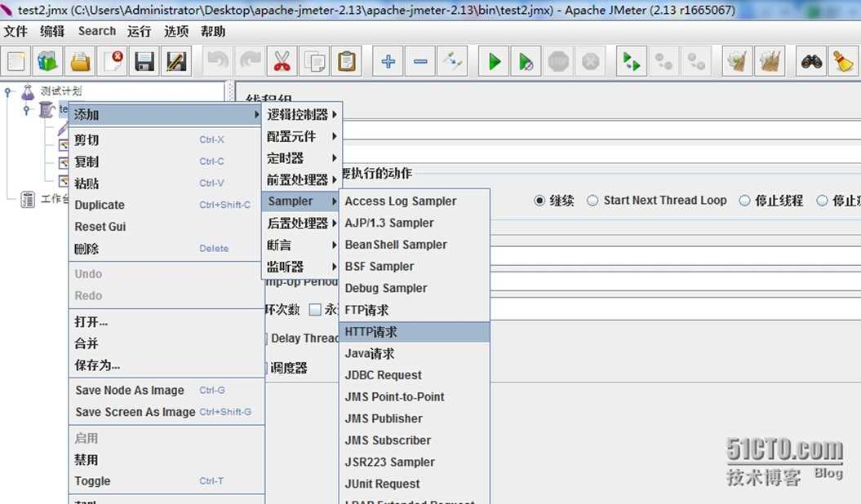Click 禁用 in the context menu
The height and width of the screenshot is (504, 861).
coord(165,460)
